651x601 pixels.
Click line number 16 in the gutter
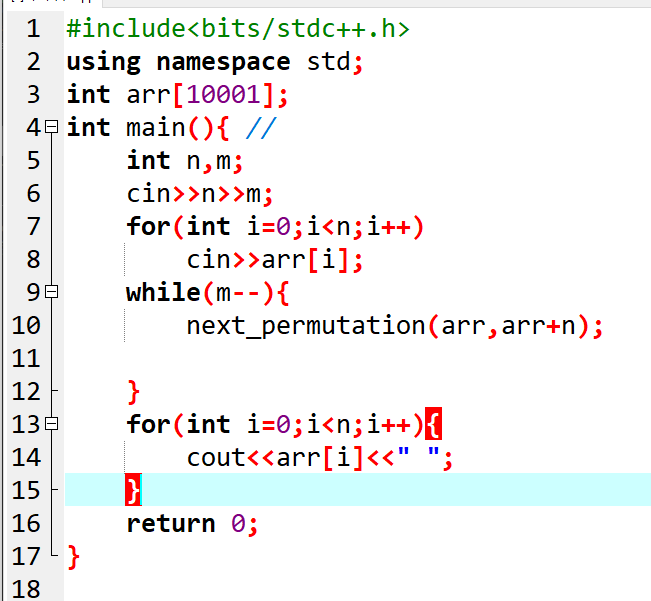[x=26, y=524]
